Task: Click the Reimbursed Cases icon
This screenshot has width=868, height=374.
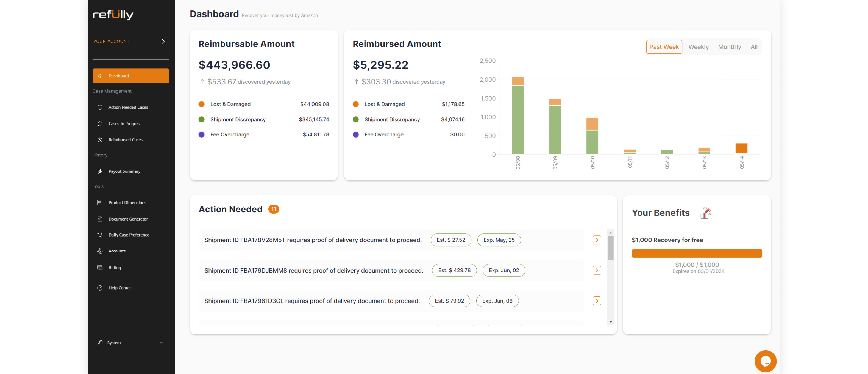Action: pos(100,140)
